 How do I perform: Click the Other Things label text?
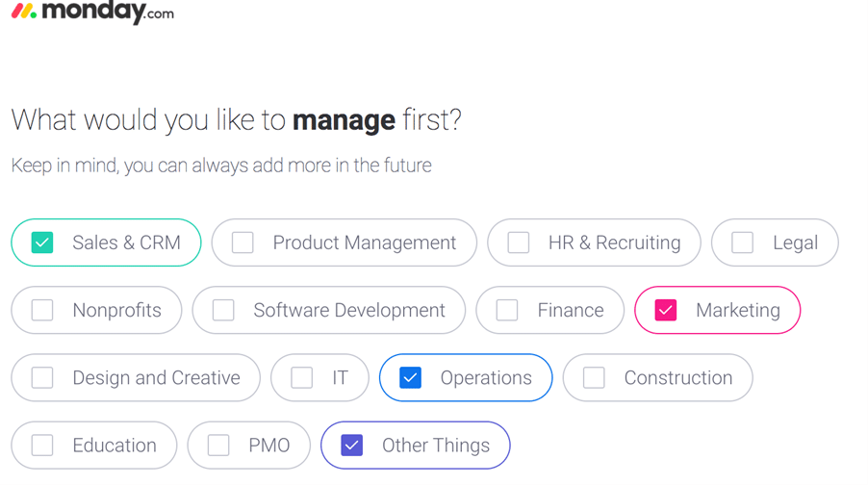(436, 446)
